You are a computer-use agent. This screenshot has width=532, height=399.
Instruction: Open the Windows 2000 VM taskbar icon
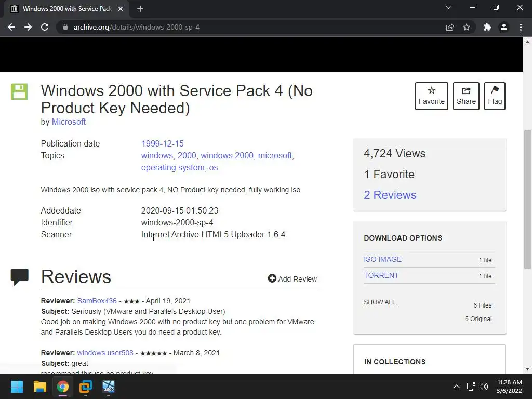[x=109, y=387]
